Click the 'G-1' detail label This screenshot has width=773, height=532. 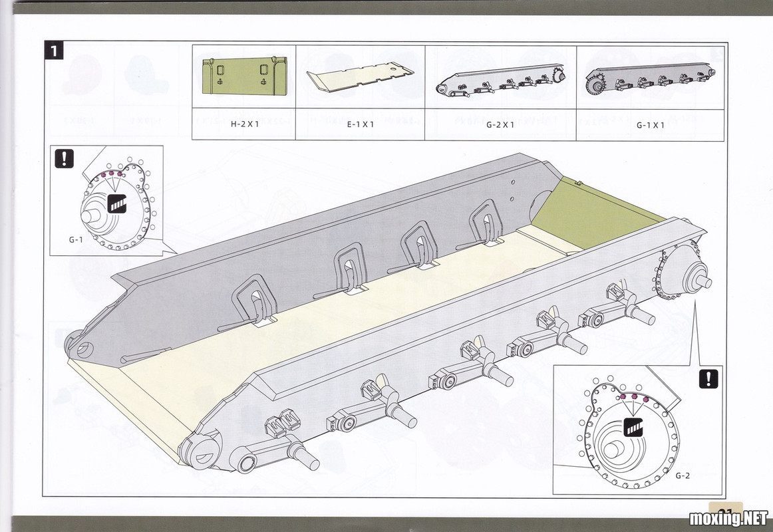click(x=76, y=240)
